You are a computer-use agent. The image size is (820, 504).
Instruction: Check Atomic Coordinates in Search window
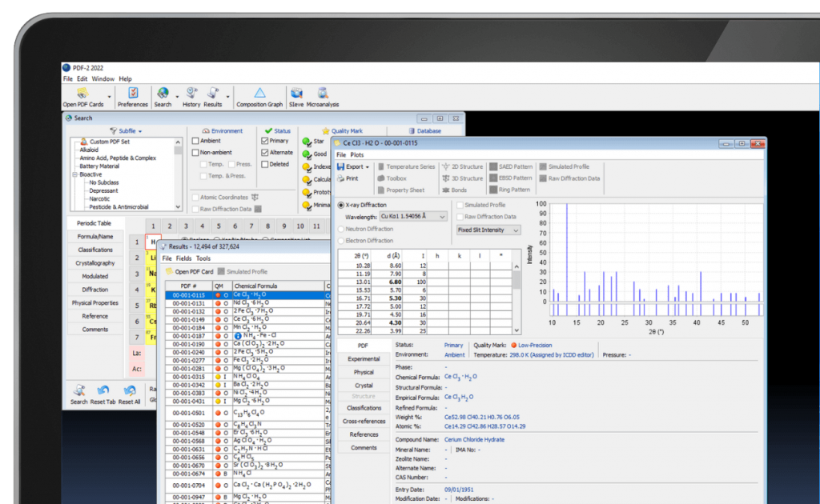[195, 198]
